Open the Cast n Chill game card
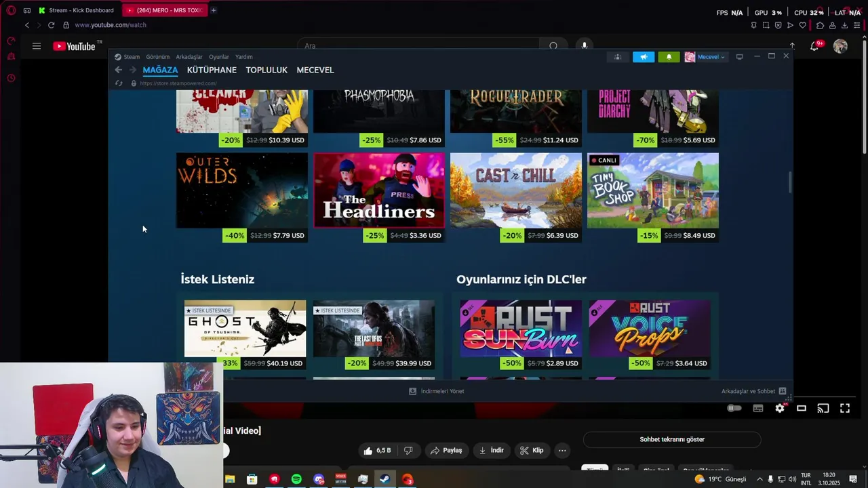This screenshot has width=868, height=488. [x=516, y=197]
